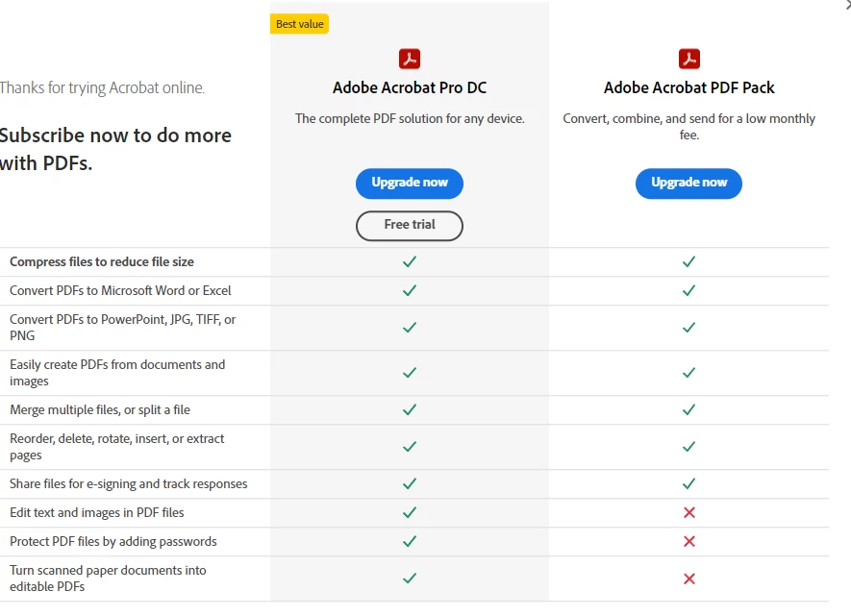Click the 'Subscribe now to do more with PDFs.' heading

click(115, 149)
